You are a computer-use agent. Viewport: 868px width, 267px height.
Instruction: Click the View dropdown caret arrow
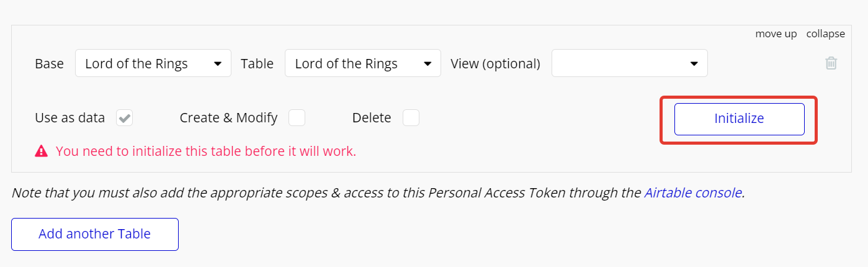[x=694, y=64]
